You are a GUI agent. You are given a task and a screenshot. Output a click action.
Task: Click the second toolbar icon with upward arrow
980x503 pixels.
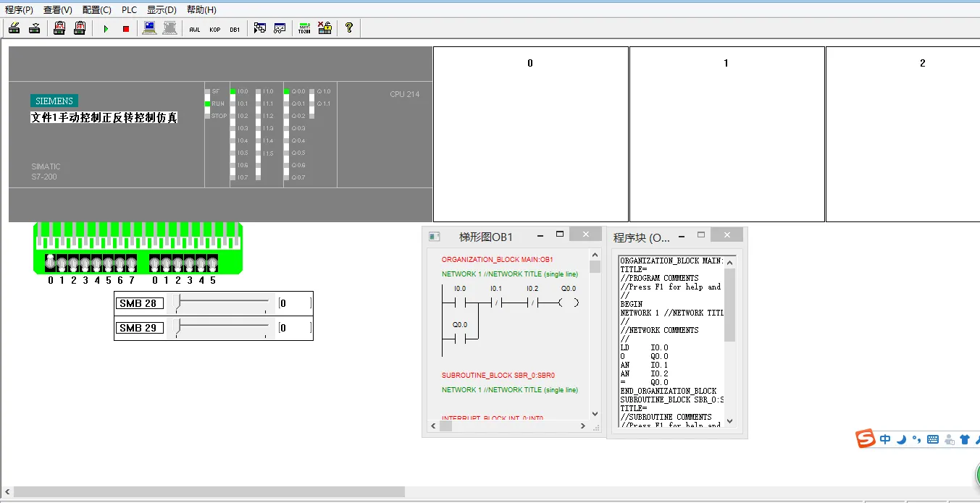[x=34, y=28]
